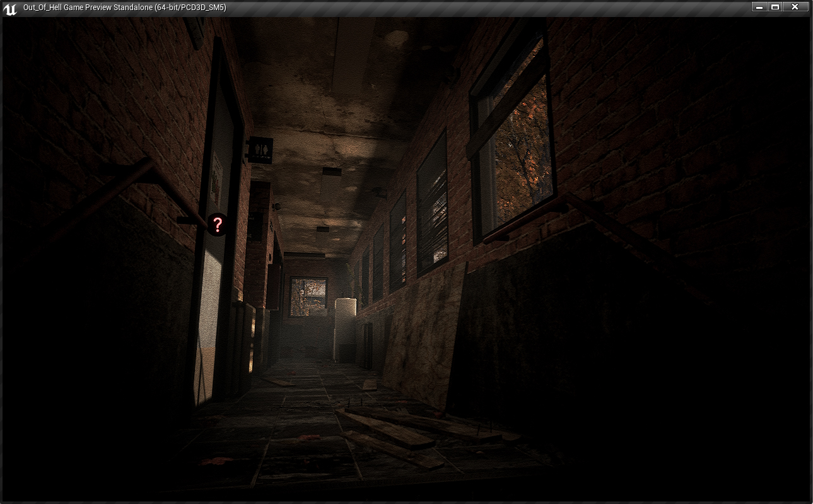
Task: Click the Out_Of_Hell Game Preview title text
Action: tap(124, 8)
